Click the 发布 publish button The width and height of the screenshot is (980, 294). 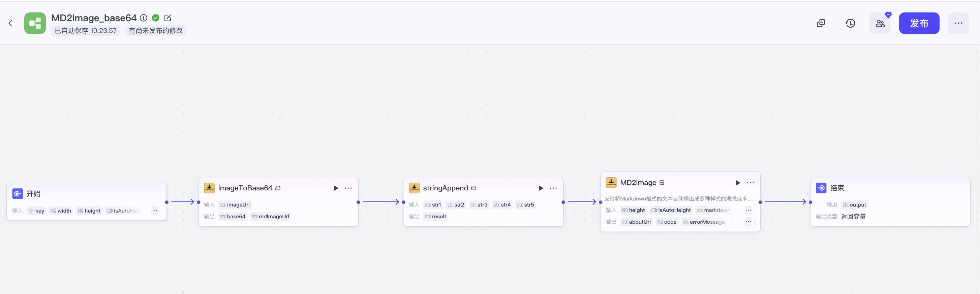pyautogui.click(x=919, y=23)
